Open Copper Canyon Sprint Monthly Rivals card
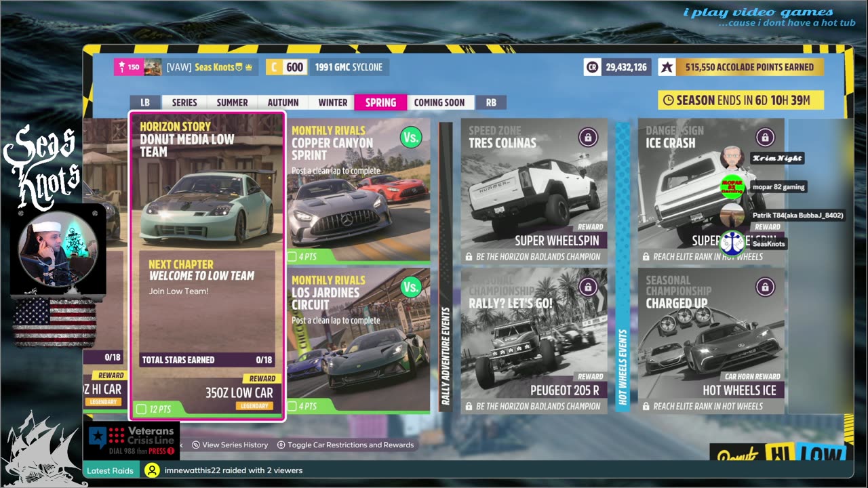Image resolution: width=868 pixels, height=488 pixels. click(x=358, y=191)
